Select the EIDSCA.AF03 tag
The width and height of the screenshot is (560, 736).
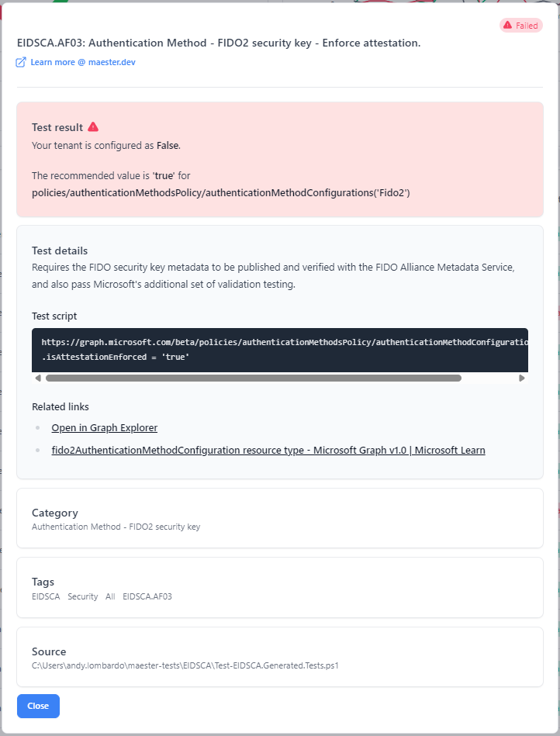coord(147,596)
